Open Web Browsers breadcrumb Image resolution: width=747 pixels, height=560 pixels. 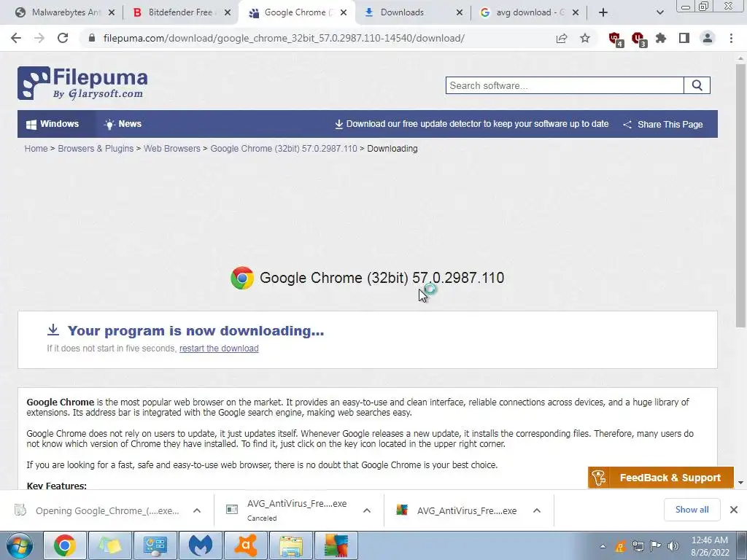click(x=172, y=149)
